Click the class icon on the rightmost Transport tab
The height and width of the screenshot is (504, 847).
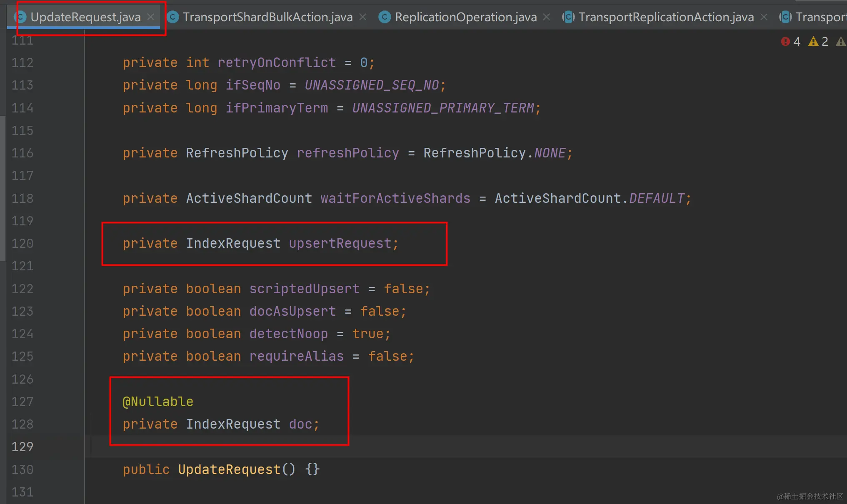pos(785,17)
